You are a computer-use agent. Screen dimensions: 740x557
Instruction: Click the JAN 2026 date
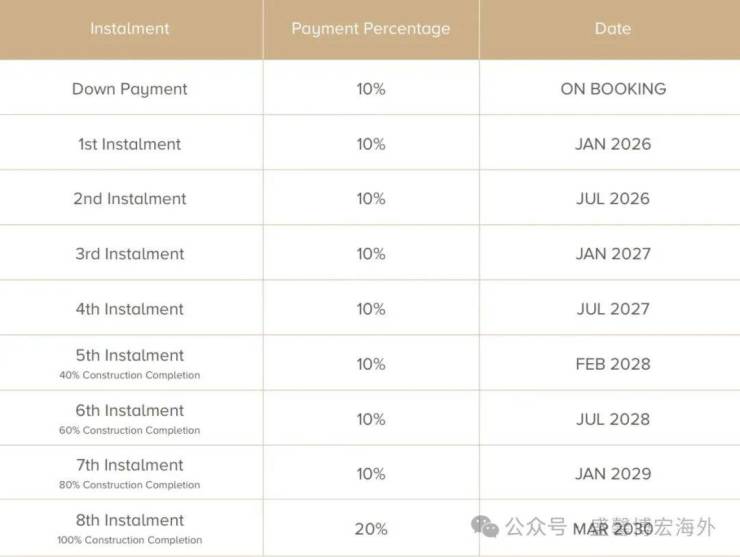613,144
